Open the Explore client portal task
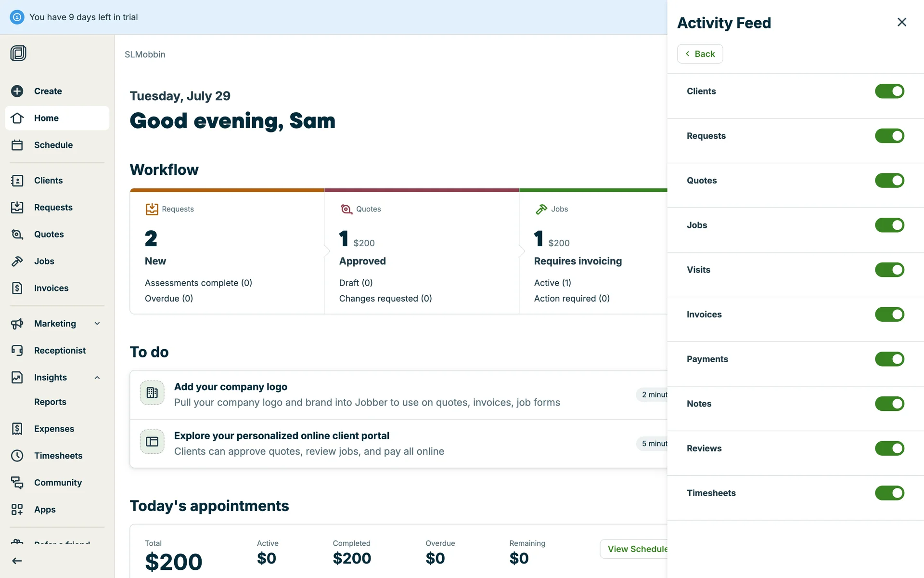The height and width of the screenshot is (578, 924). 282,436
